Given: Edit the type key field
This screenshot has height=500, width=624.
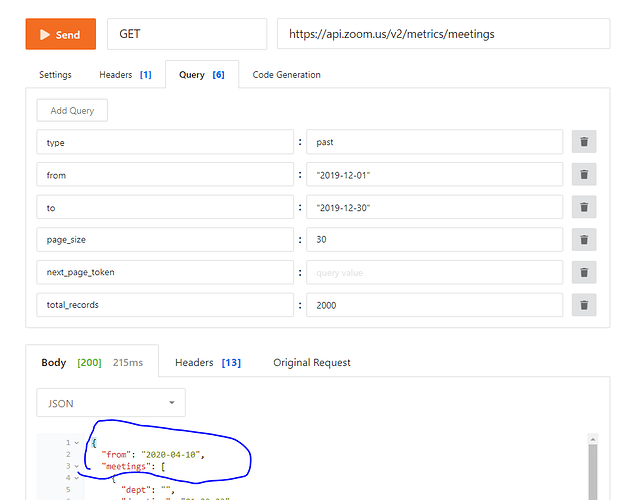Looking at the screenshot, I should tap(165, 142).
